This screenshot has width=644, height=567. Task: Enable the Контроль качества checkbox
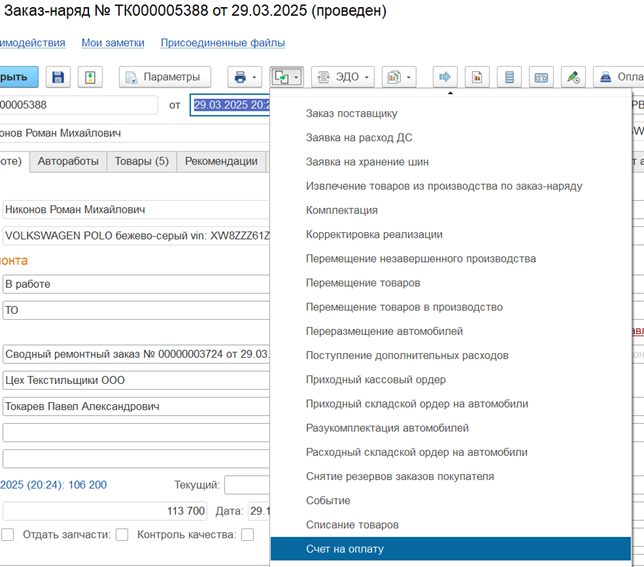coord(247,535)
